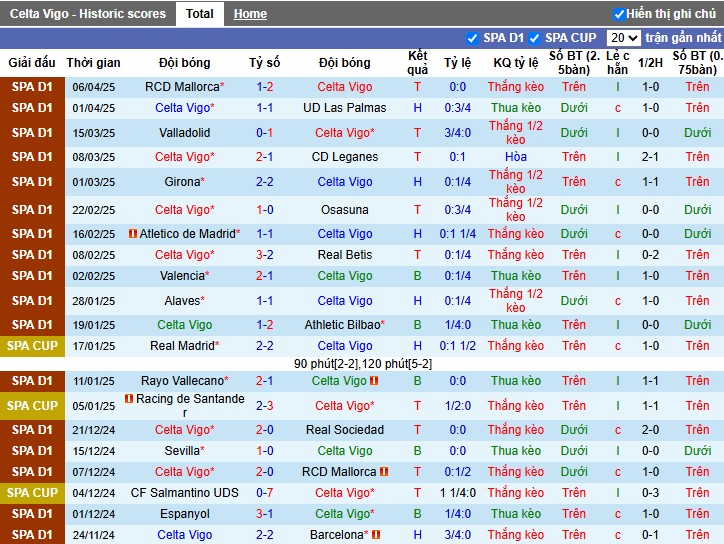Click the 'KQ tỷ lệ' column header
Image resolution: width=724 pixels, height=544 pixels.
coord(516,63)
